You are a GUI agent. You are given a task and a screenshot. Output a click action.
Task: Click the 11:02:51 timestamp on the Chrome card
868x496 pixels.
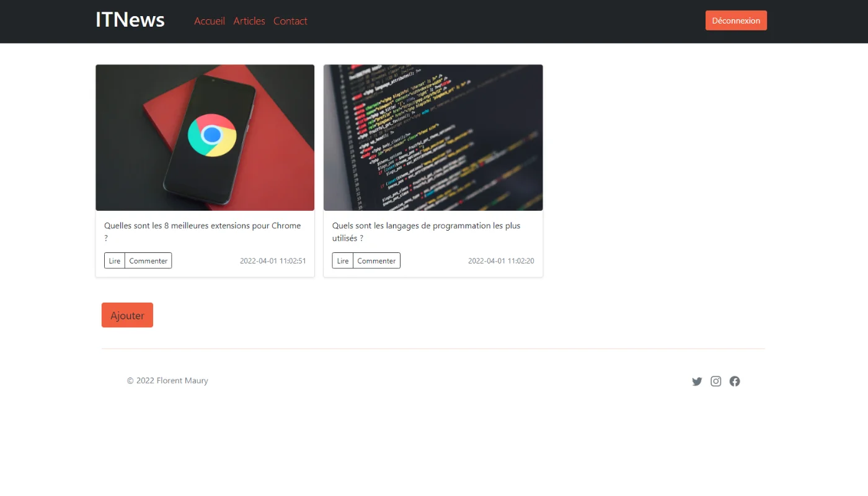(273, 261)
